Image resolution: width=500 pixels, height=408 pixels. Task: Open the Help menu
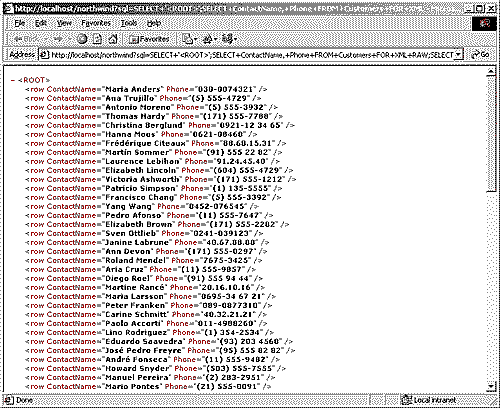tap(154, 23)
